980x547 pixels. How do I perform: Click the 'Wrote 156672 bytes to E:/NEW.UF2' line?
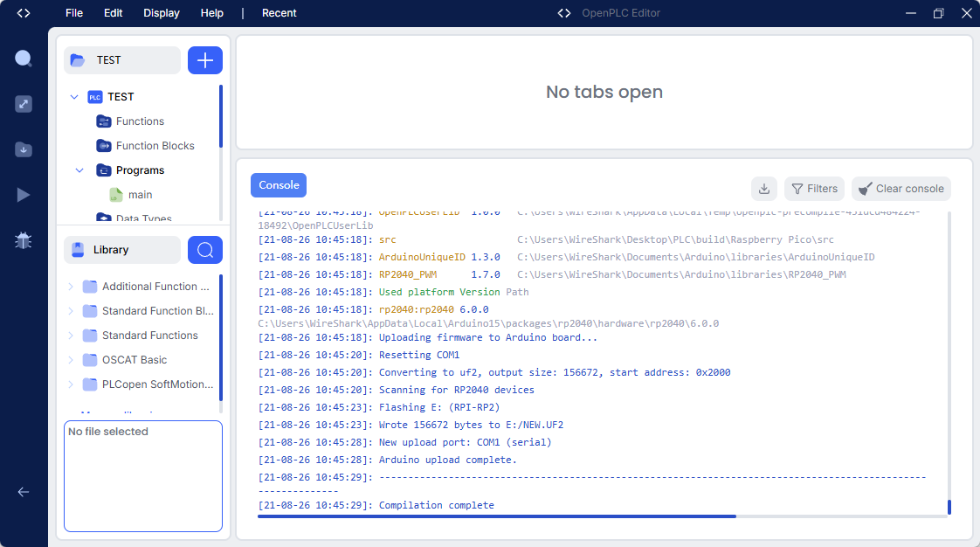pos(471,425)
